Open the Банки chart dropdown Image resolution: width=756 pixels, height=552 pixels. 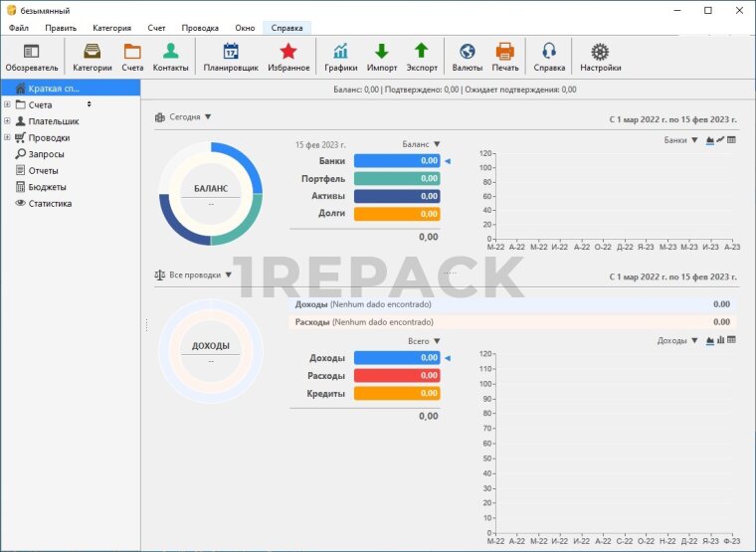[x=681, y=140]
